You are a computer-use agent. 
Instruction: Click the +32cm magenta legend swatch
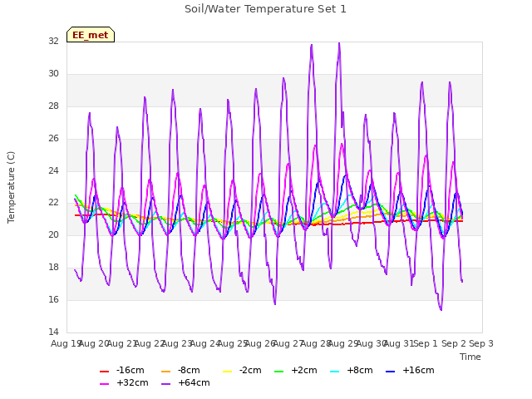pyautogui.click(x=104, y=384)
